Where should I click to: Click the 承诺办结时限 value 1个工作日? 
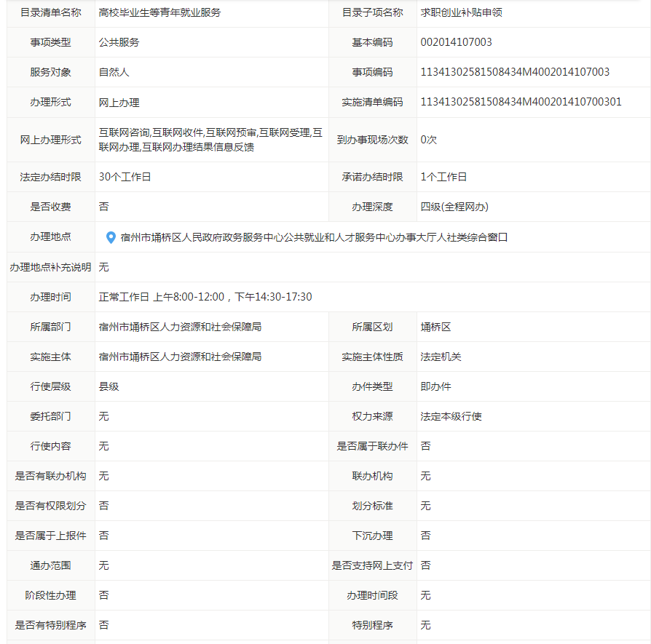[x=443, y=177]
